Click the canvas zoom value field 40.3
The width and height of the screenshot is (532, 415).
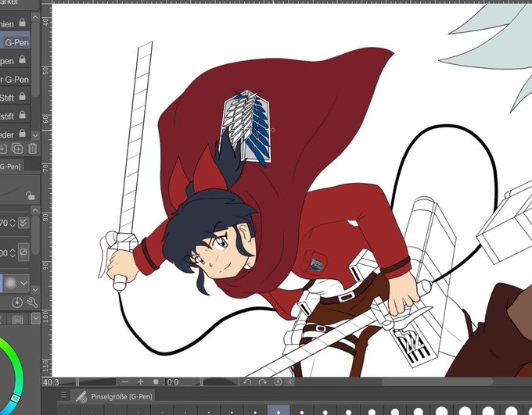(51, 382)
